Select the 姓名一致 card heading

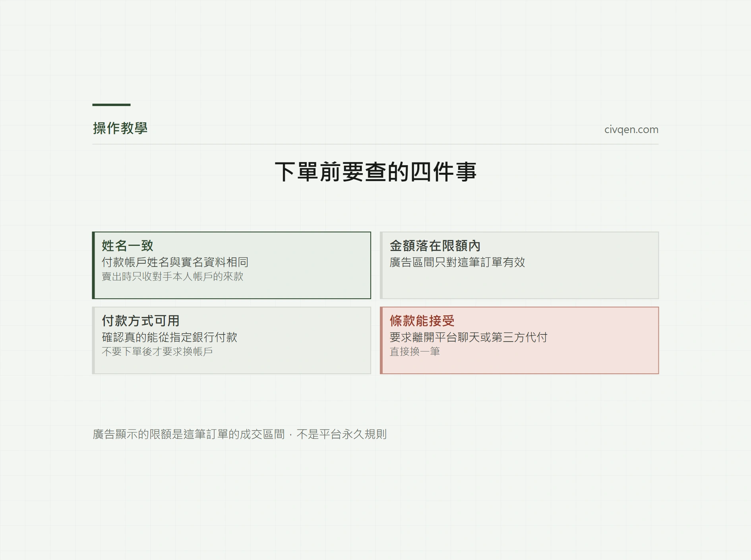[x=128, y=246]
